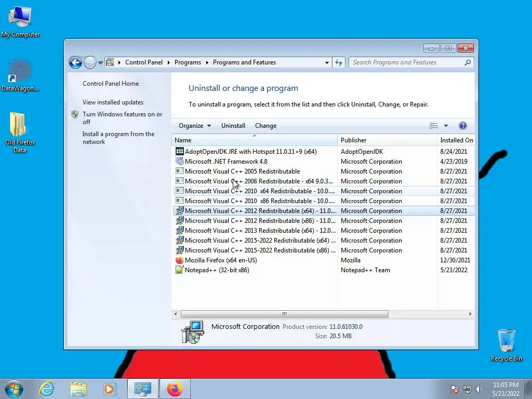Screen dimensions: 532x399
Task: Click the horizontal scrollbar thumb
Action: coord(284,314)
